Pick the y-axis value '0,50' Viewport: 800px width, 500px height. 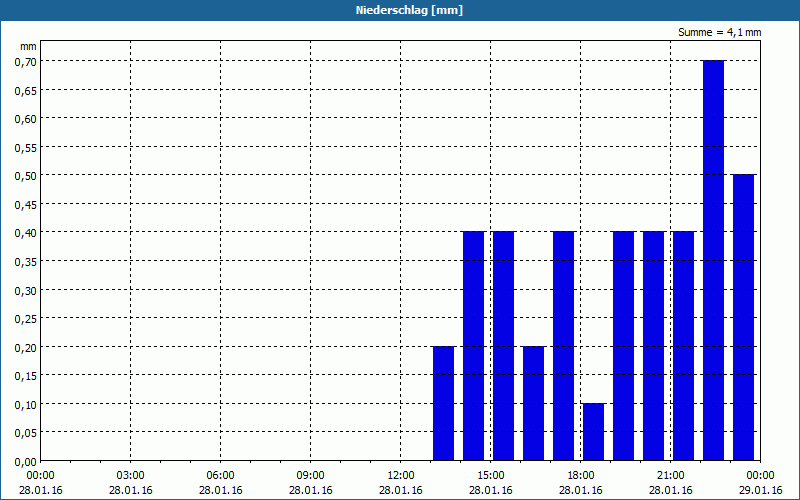click(25, 176)
